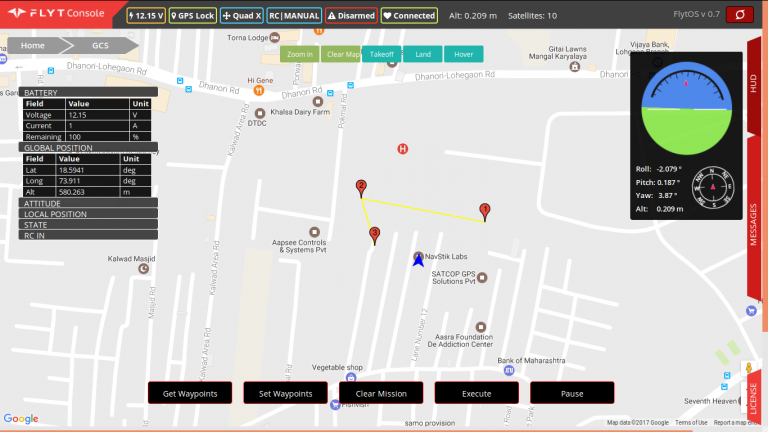Click the Gitai Lawns Mangal Karyalaya icon

(575, 67)
